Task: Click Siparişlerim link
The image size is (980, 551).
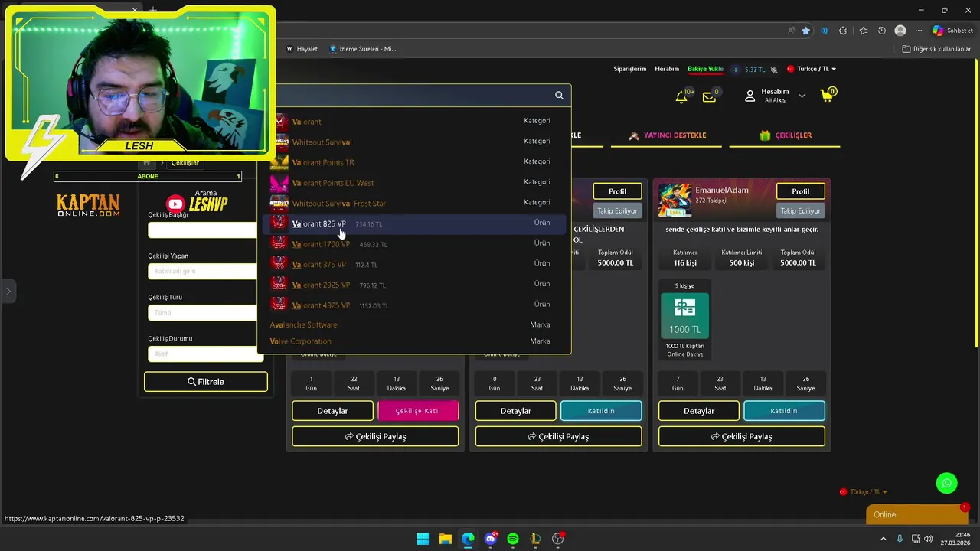Action: tap(630, 69)
